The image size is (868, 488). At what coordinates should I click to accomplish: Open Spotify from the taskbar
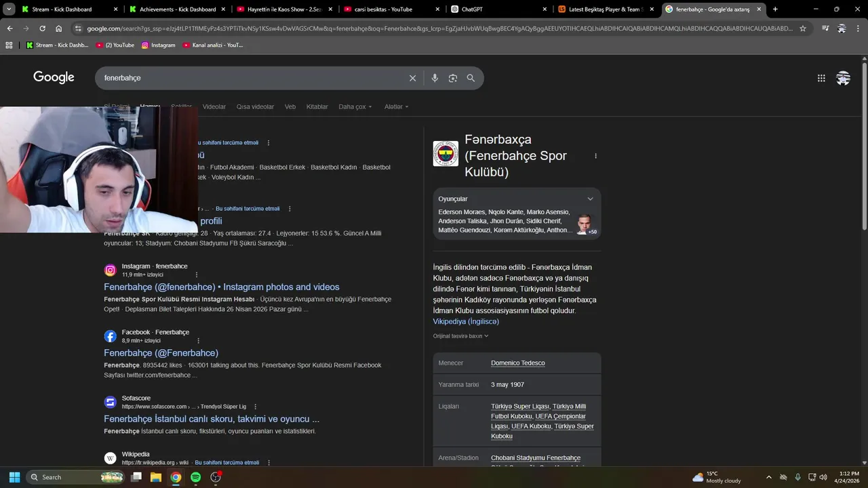point(195,477)
